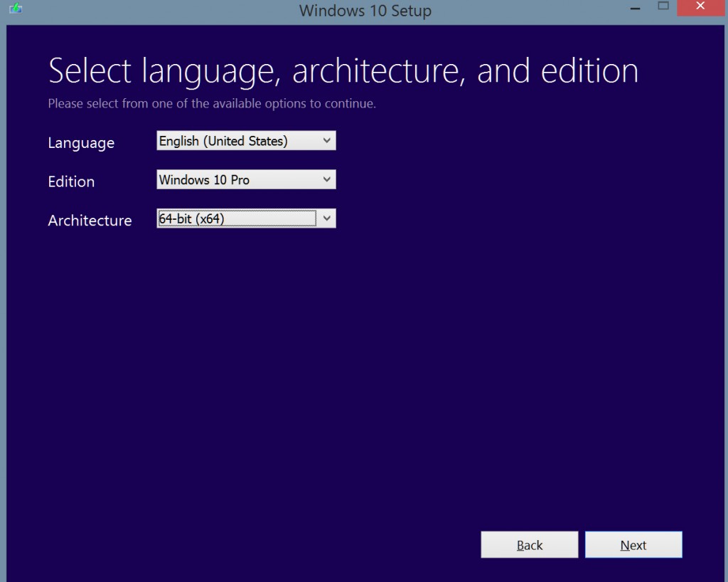Click the Architecture label

90,221
